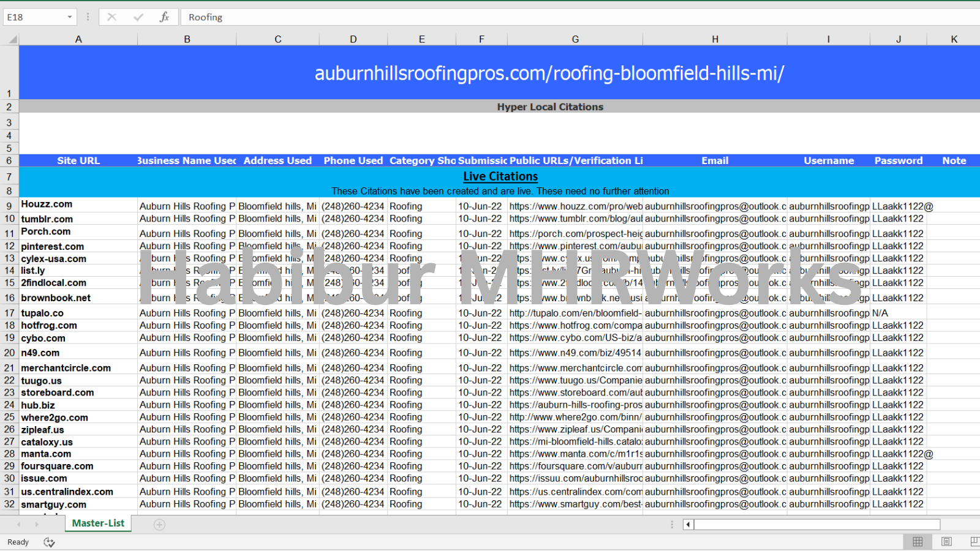
Task: Click the formula bar Enter checkmark icon
Action: (138, 17)
